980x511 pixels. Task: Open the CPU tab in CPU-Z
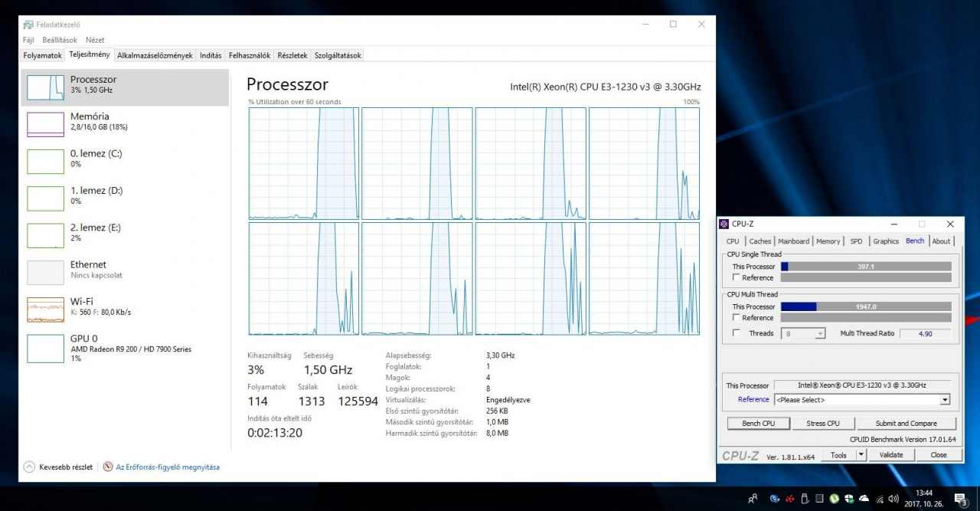pyautogui.click(x=733, y=241)
